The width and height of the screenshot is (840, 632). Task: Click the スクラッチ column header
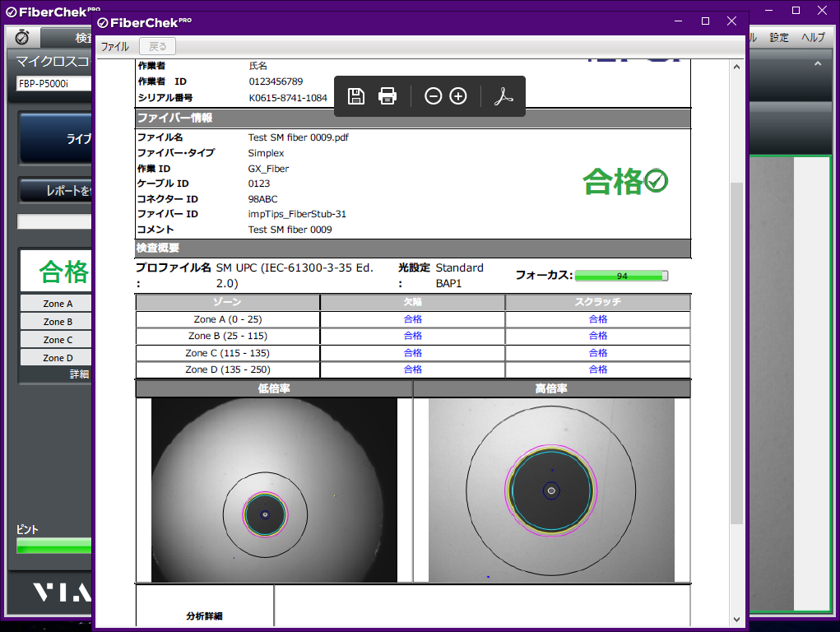[598, 302]
